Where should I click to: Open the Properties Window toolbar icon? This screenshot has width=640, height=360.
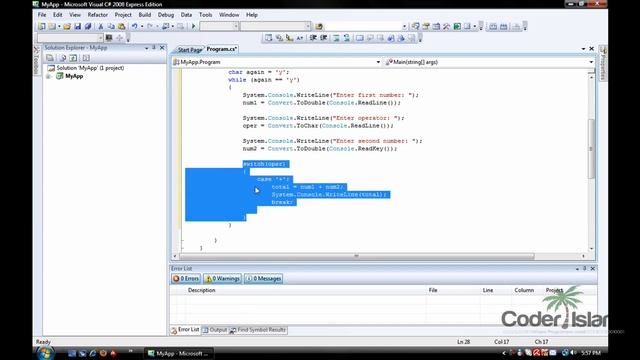(426, 27)
